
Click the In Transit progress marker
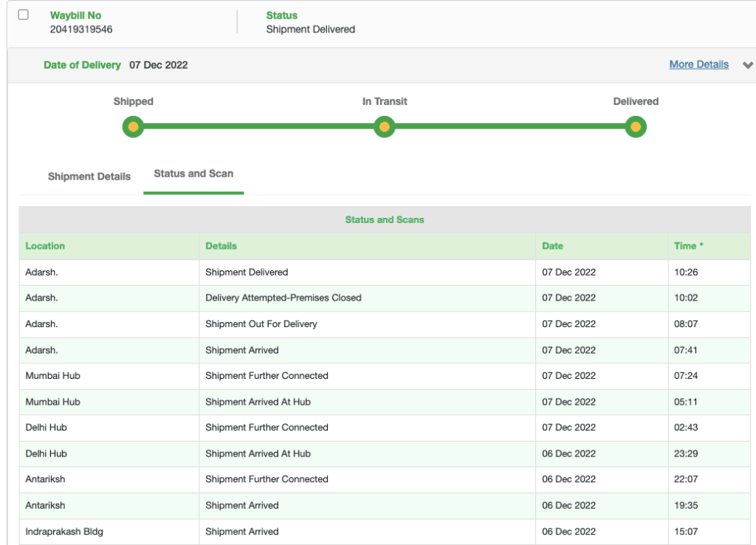[384, 127]
